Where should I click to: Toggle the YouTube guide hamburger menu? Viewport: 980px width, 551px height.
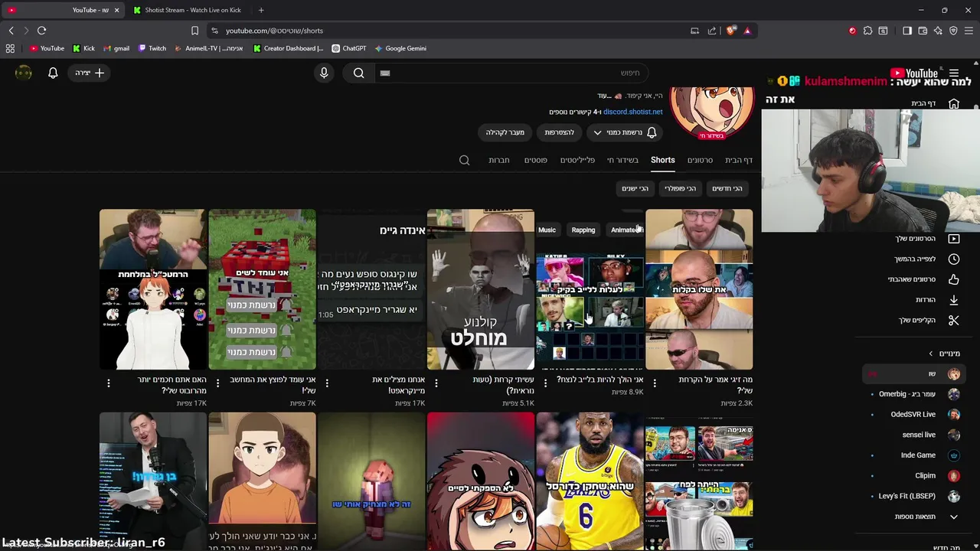(954, 73)
